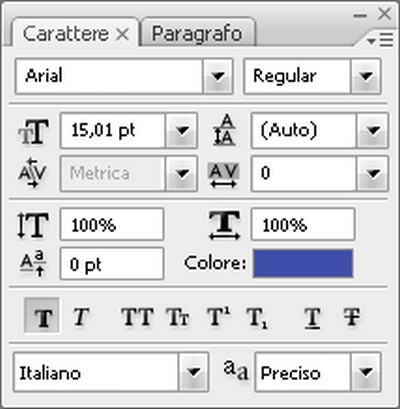Apply Subscript text style
Screen dimensions: 400x409
tap(257, 318)
